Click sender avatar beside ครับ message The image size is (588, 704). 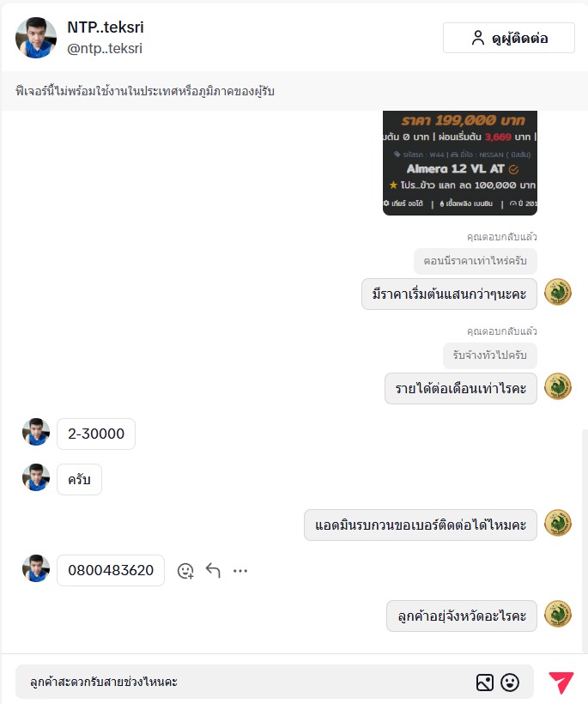click(x=36, y=477)
